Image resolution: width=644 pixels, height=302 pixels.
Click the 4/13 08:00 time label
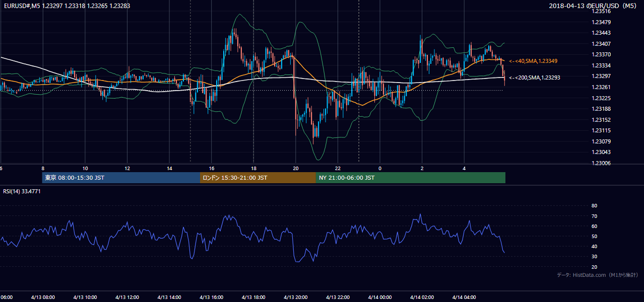[42, 297]
